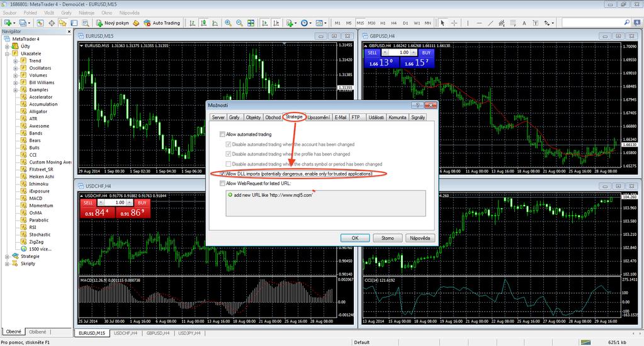Viewport: 644px width, 346px height.
Task: Click the search magnifier icon in toolbar
Action: click(x=627, y=23)
